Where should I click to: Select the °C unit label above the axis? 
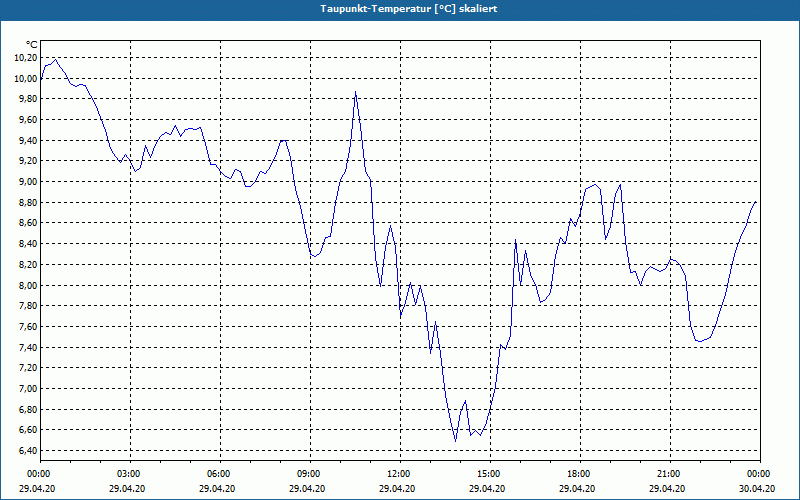tap(32, 45)
